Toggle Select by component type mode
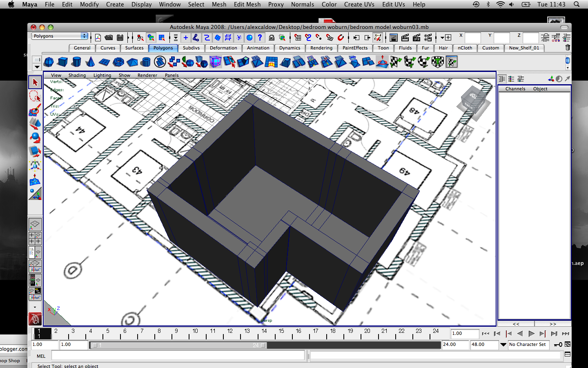This screenshot has height=368, width=588. [162, 38]
